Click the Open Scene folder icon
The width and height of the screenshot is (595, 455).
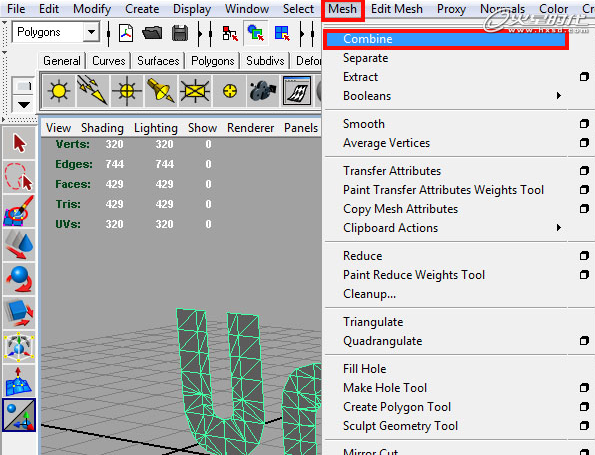tap(152, 33)
